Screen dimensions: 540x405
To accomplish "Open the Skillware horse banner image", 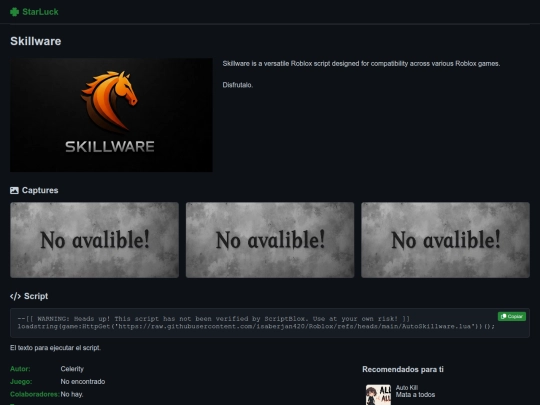I will (111, 115).
